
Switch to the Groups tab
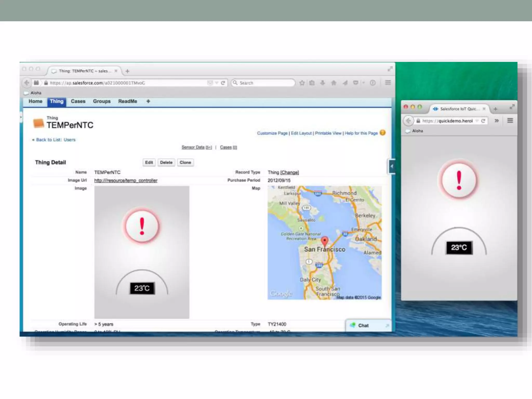tap(102, 101)
